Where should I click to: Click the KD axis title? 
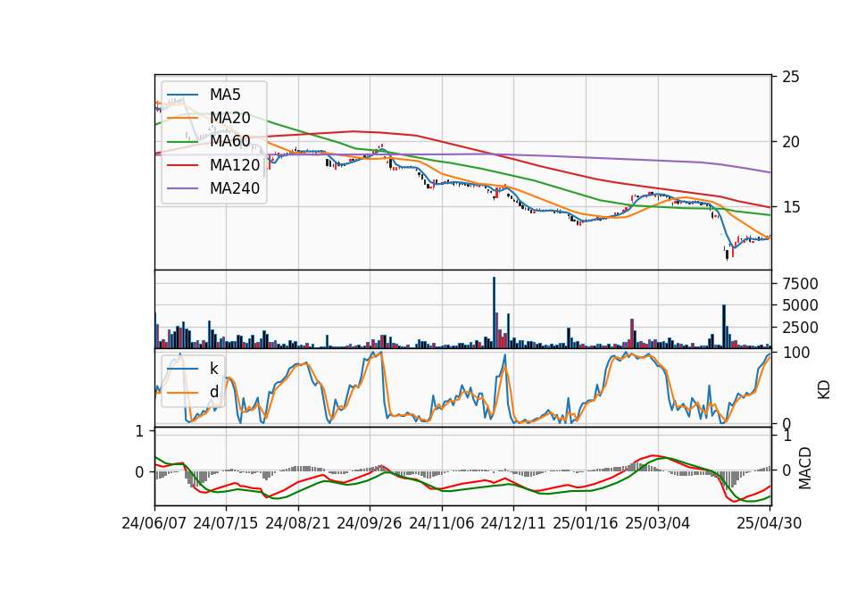tap(824, 390)
